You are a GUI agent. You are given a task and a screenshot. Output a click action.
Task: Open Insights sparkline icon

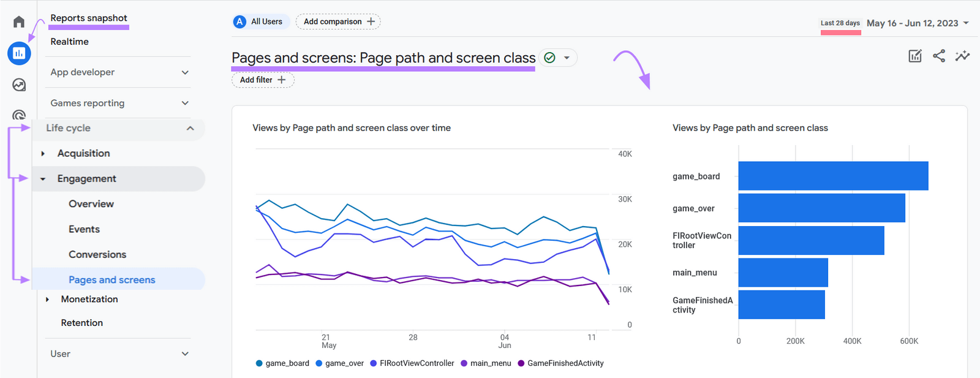click(962, 56)
